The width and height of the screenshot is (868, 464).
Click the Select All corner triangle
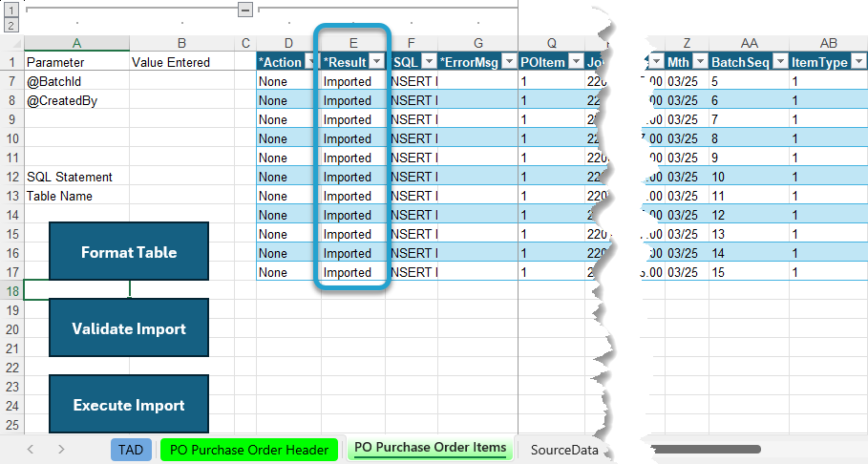[15, 43]
